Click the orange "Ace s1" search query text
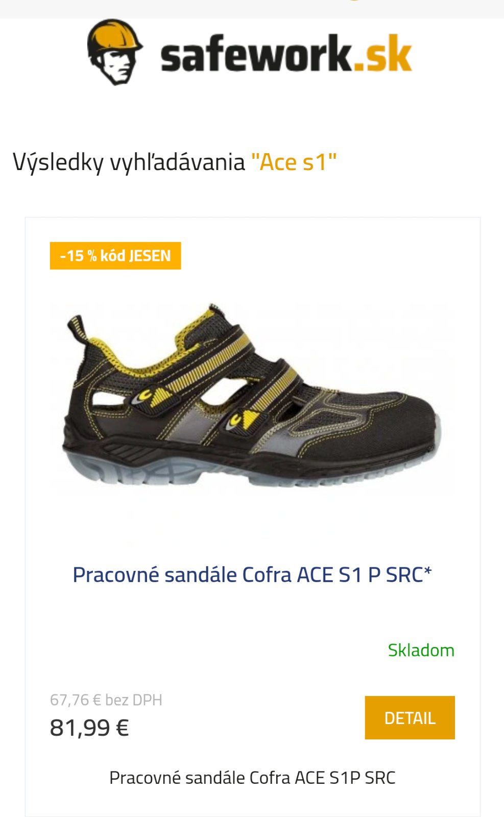This screenshot has height=817, width=504. pos(294,162)
